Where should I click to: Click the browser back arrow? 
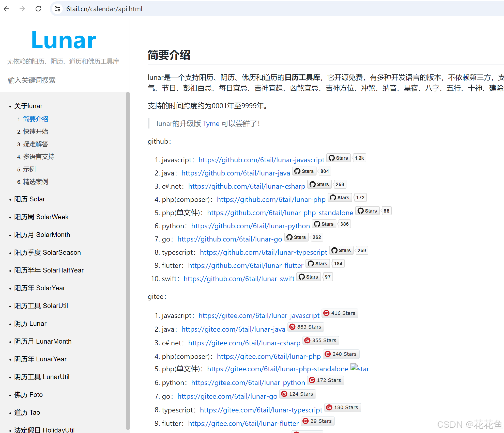pyautogui.click(x=7, y=9)
